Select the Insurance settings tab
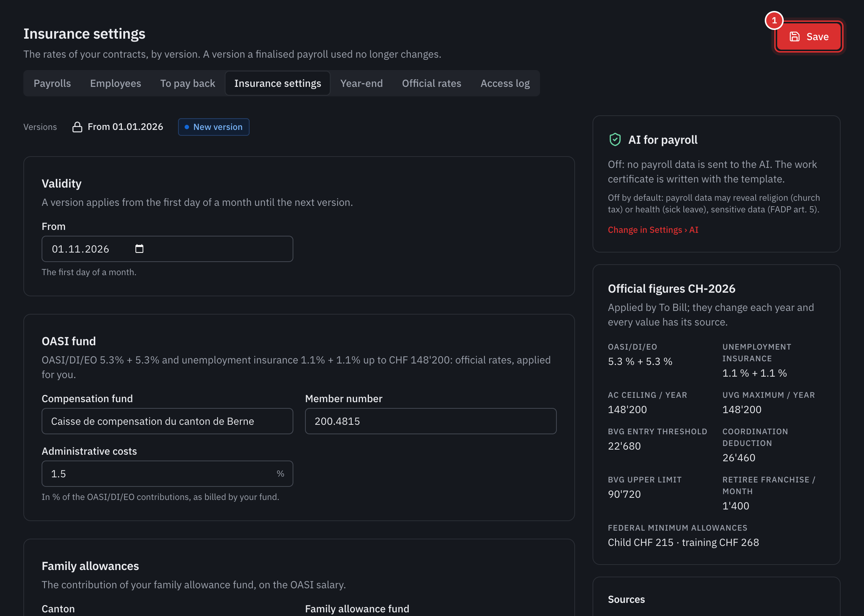Image resolution: width=864 pixels, height=616 pixels. coord(277,84)
